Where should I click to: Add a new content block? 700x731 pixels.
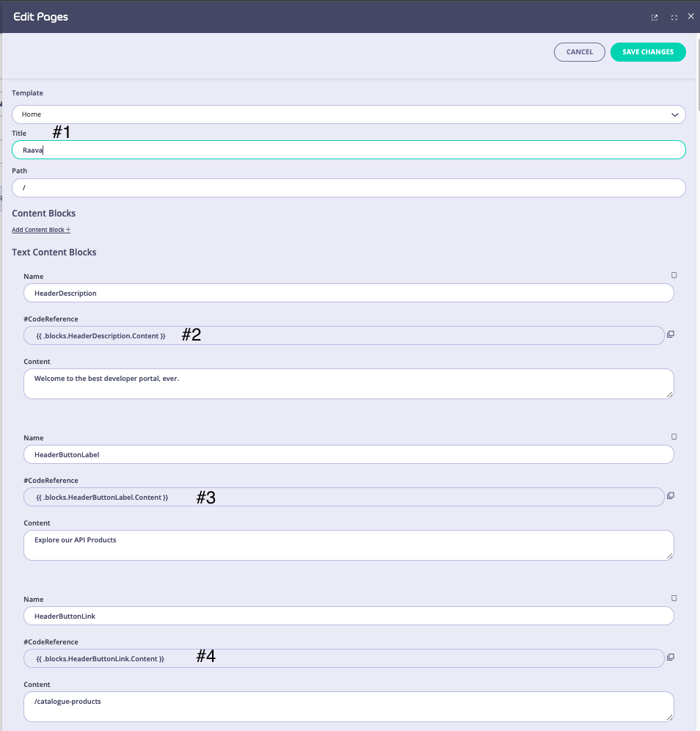pos(40,229)
